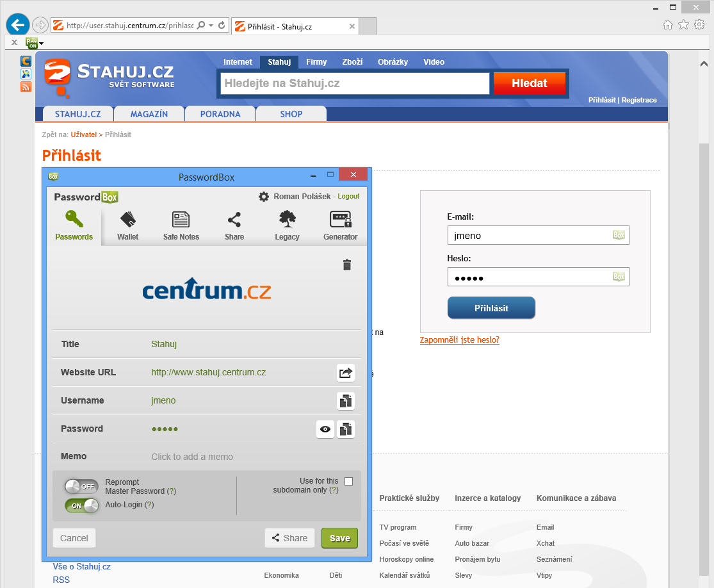
Task: Select the Zboží search tab
Action: point(352,62)
